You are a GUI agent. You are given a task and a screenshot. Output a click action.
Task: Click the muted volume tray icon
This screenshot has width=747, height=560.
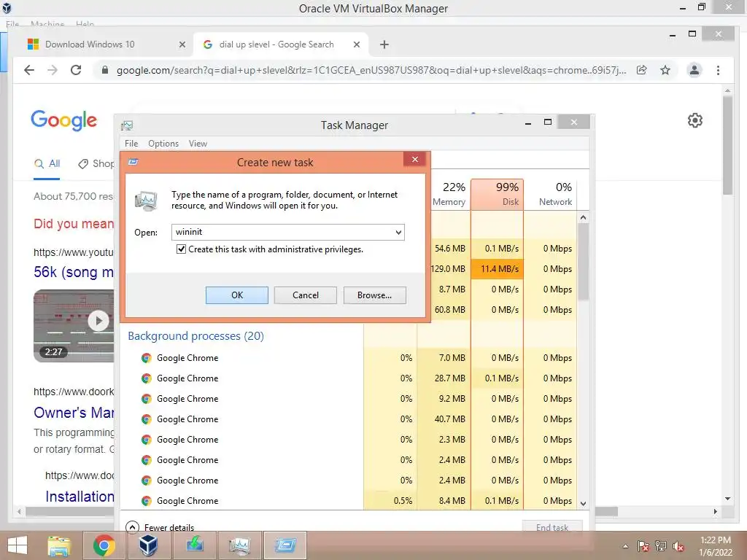[x=678, y=546]
